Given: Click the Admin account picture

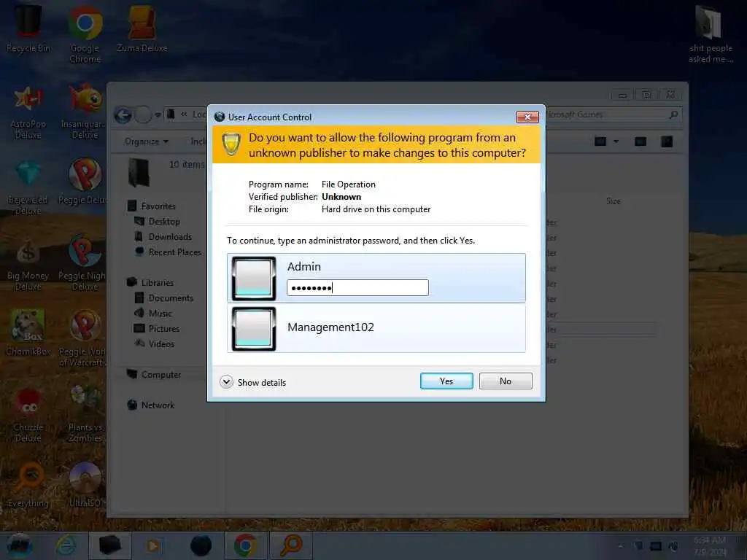Looking at the screenshot, I should click(253, 279).
